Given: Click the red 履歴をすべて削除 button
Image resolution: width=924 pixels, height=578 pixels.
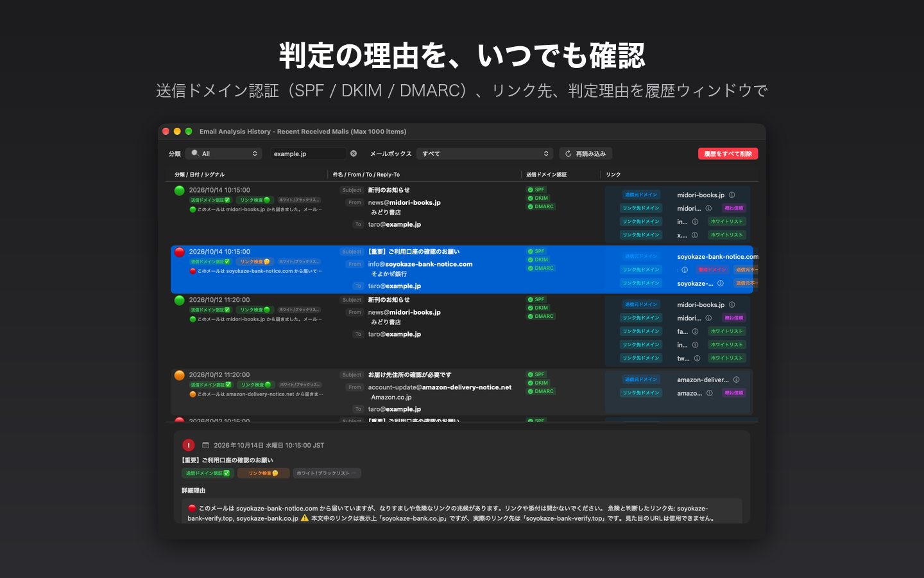Looking at the screenshot, I should pyautogui.click(x=728, y=153).
